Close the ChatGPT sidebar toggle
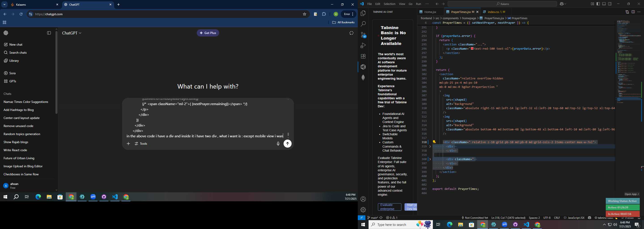 (49, 33)
